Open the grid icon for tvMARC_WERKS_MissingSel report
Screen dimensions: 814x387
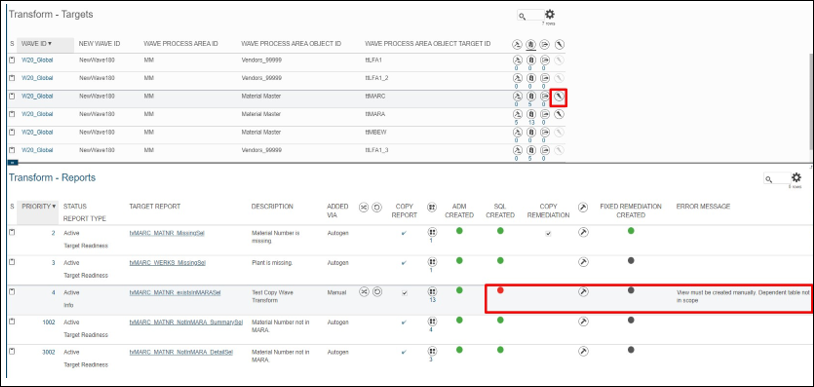431,262
